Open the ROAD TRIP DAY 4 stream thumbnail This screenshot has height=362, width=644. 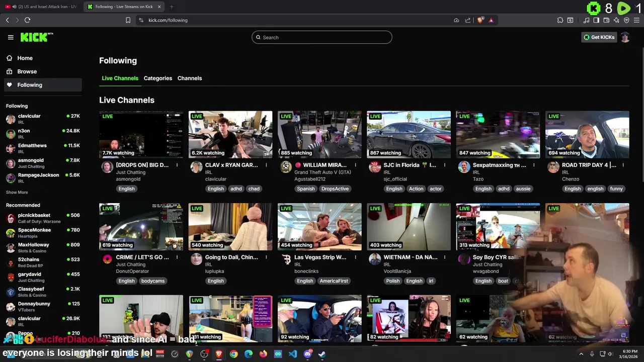click(x=587, y=134)
